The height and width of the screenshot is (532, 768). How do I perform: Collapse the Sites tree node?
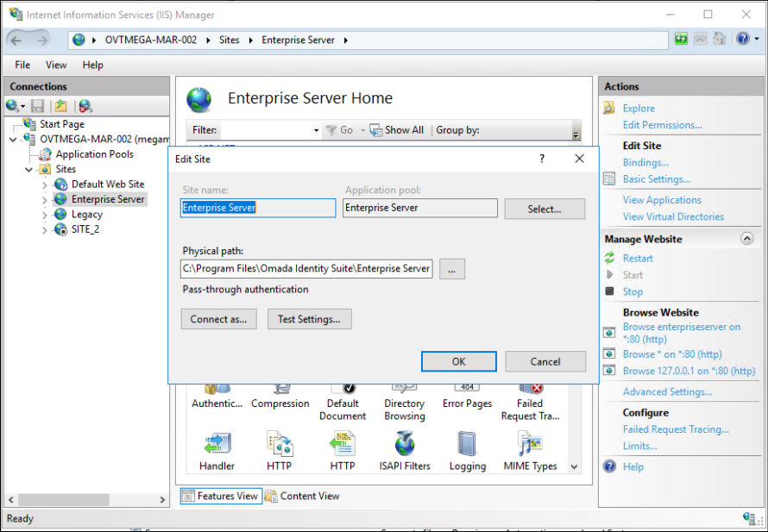(x=28, y=169)
